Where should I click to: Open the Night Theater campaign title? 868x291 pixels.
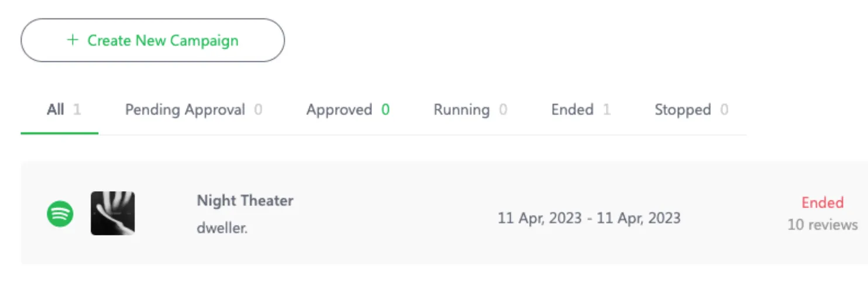coord(245,200)
